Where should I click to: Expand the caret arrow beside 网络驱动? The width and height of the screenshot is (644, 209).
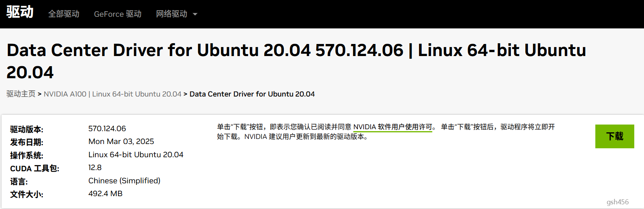click(195, 14)
